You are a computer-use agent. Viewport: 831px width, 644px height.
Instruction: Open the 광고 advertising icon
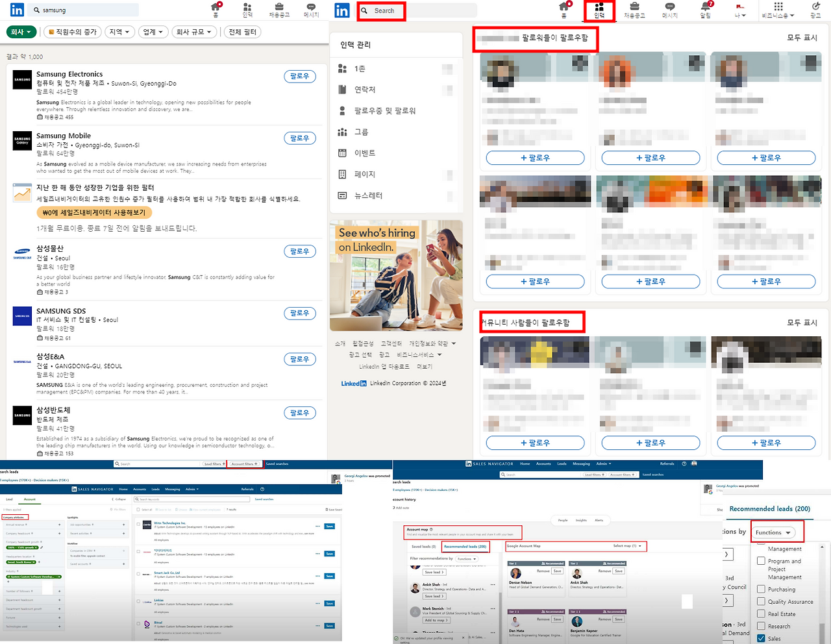(x=815, y=10)
